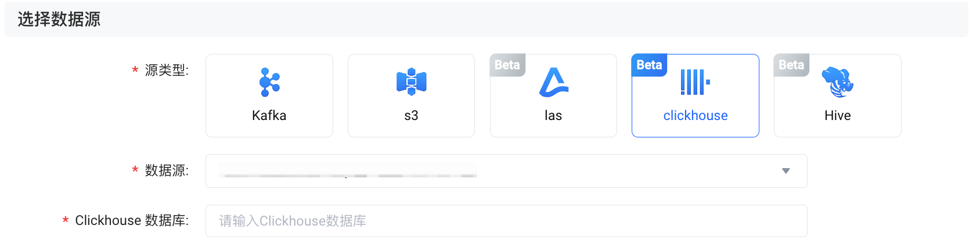Click the Beta badge on las card
980x247 pixels.
507,65
